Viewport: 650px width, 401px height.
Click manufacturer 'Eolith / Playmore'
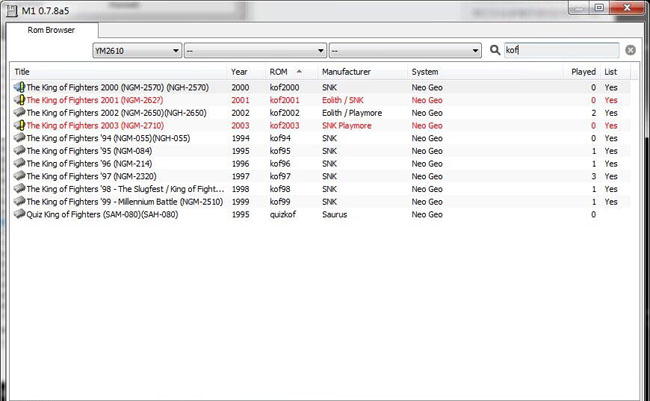point(352,113)
